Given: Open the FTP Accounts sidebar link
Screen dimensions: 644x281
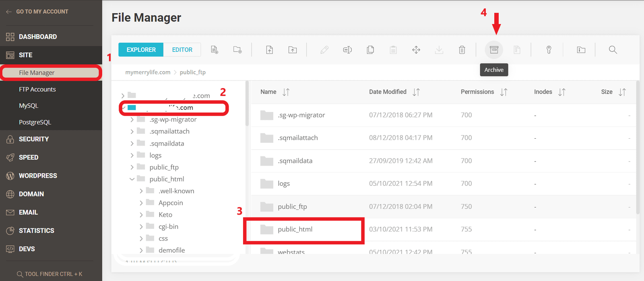Looking at the screenshot, I should 37,89.
